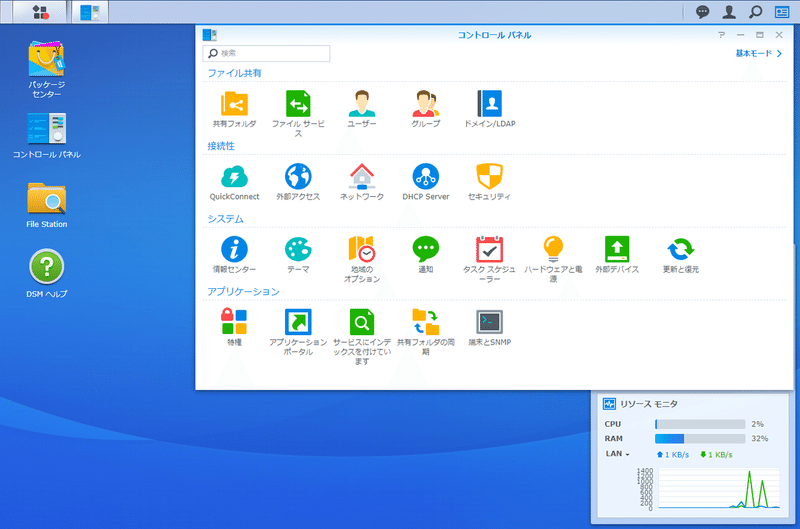Open Notification (通知) settings

(426, 249)
